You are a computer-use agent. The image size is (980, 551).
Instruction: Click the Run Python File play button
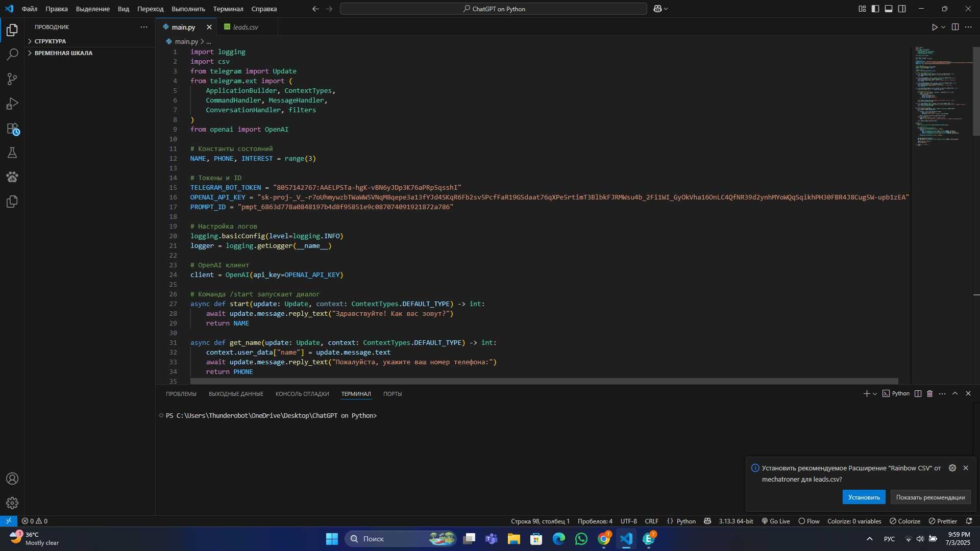click(x=934, y=27)
